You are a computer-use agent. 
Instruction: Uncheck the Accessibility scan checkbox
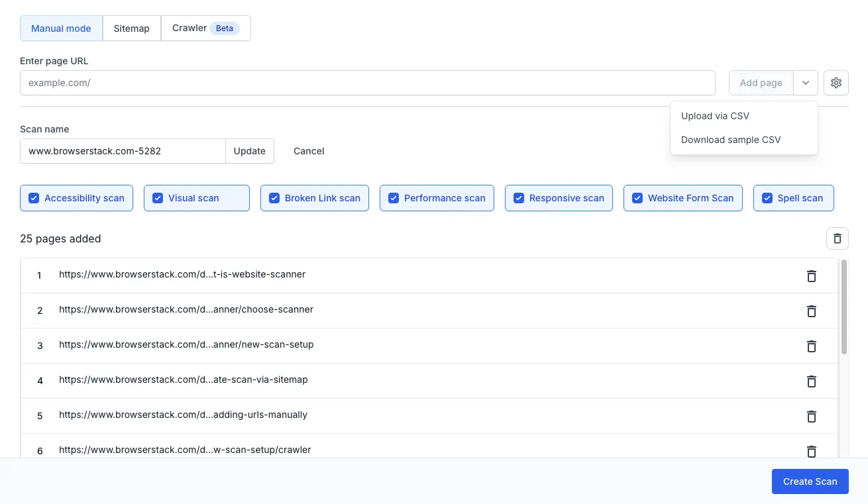click(34, 197)
